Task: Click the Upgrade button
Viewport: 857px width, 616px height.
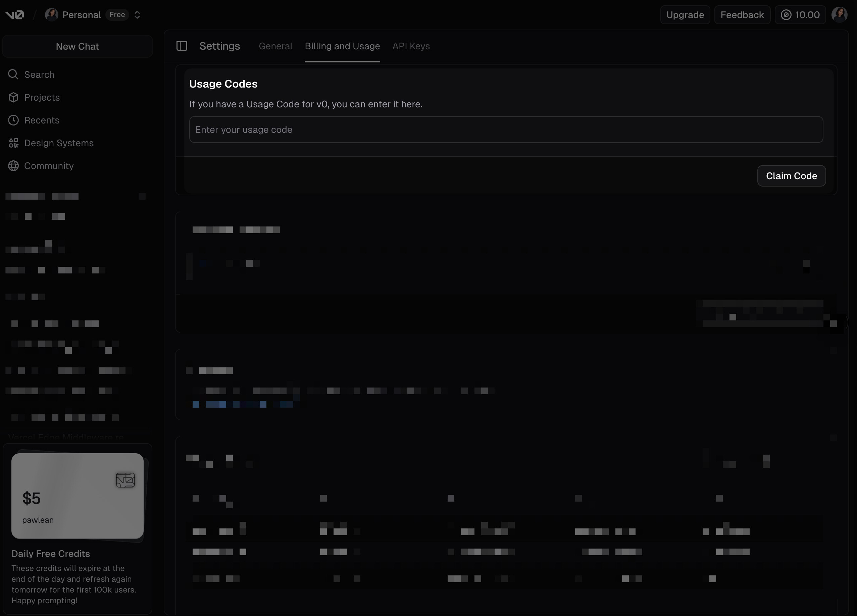Action: pyautogui.click(x=685, y=15)
